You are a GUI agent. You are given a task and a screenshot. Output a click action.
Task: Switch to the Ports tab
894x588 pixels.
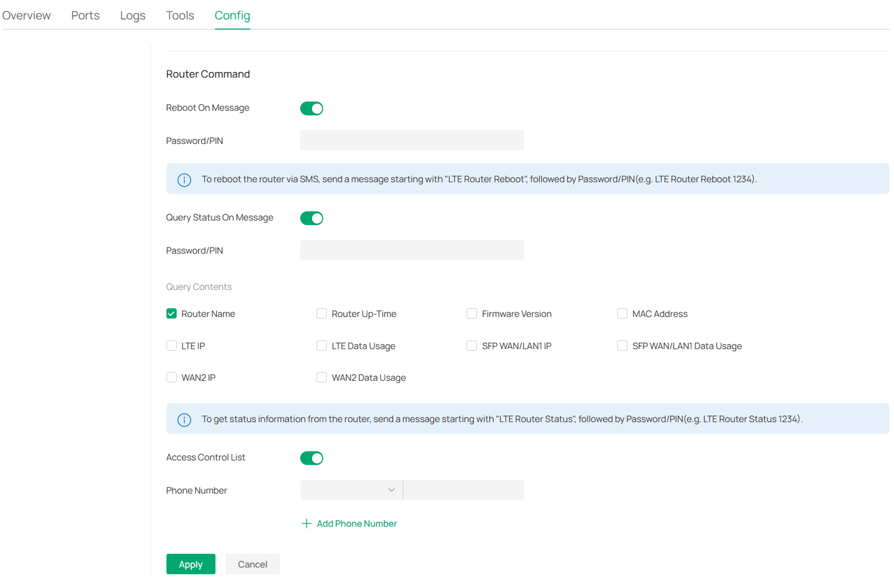pos(85,15)
